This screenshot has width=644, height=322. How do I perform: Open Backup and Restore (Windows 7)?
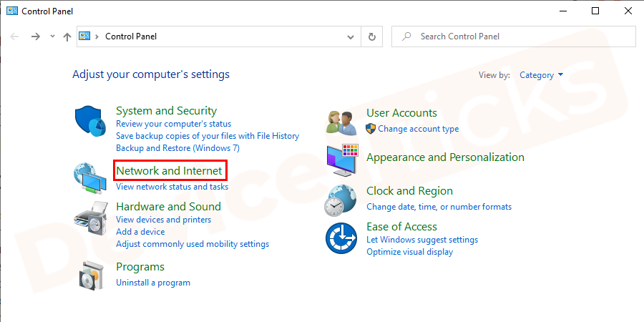coord(178,148)
